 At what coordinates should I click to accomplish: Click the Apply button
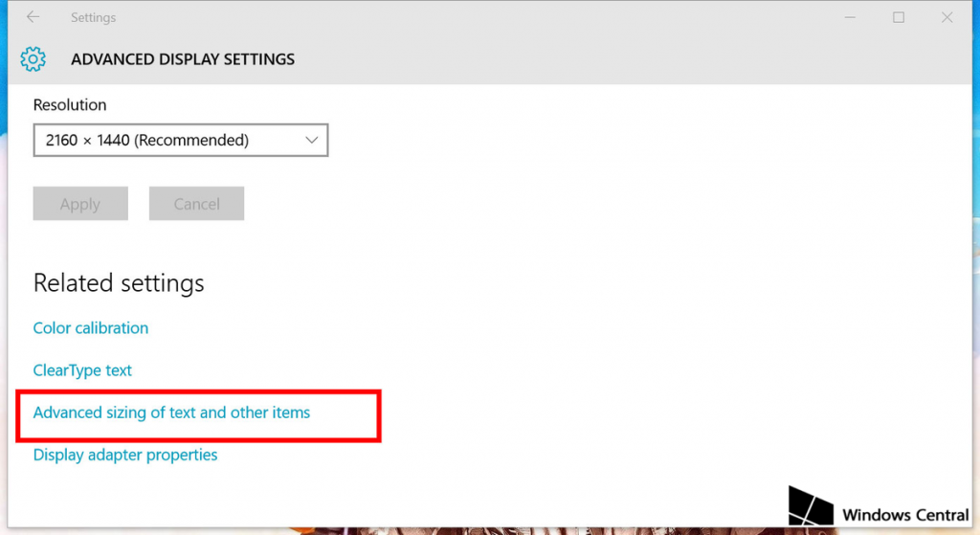[x=80, y=204]
